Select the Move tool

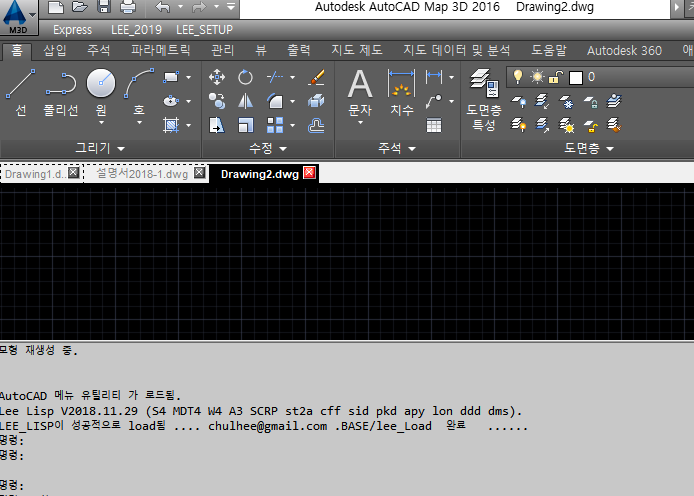pyautogui.click(x=217, y=77)
